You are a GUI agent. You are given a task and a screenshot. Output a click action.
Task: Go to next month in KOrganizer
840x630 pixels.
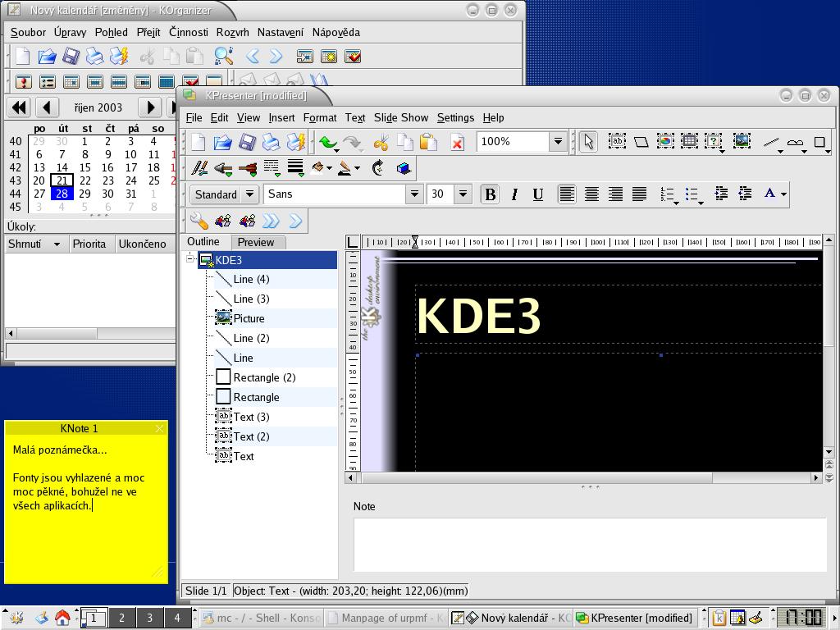tap(151, 107)
